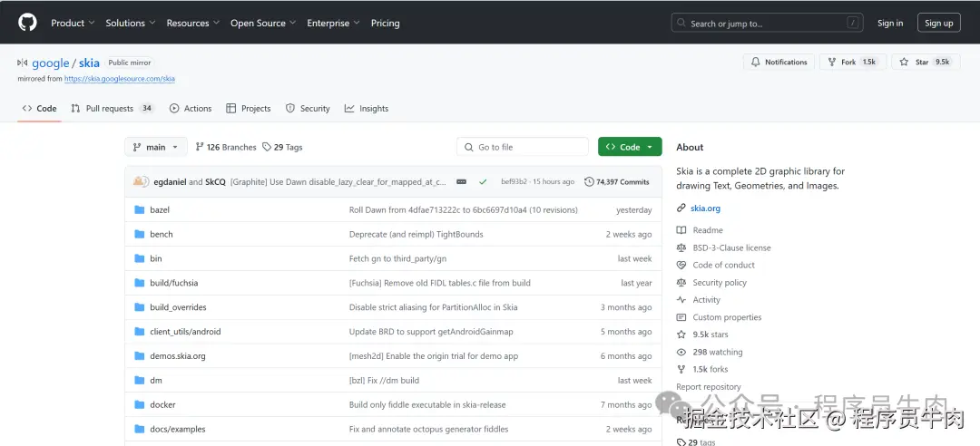This screenshot has width=980, height=446.
Task: Switch to the Security tab
Action: pos(308,109)
